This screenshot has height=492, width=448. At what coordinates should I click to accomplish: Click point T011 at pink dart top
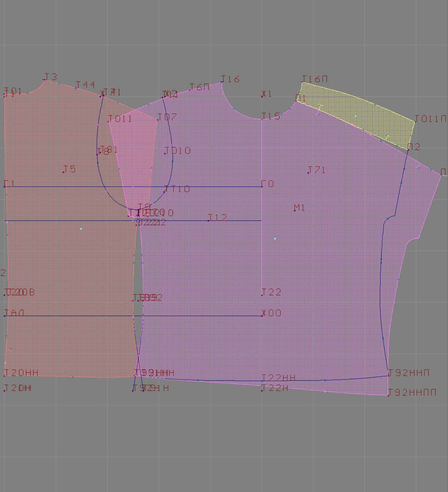pos(109,122)
